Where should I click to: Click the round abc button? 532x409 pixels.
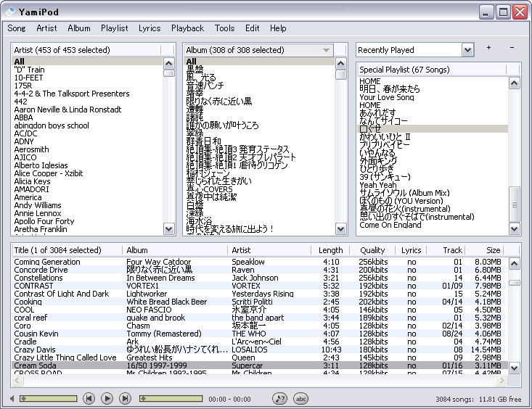pos(300,399)
